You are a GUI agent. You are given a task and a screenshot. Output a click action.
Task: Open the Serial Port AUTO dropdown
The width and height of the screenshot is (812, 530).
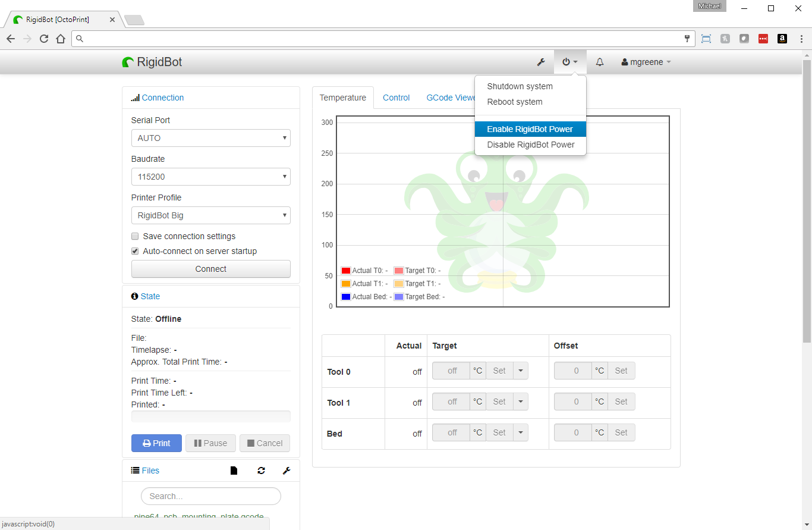[x=211, y=138]
